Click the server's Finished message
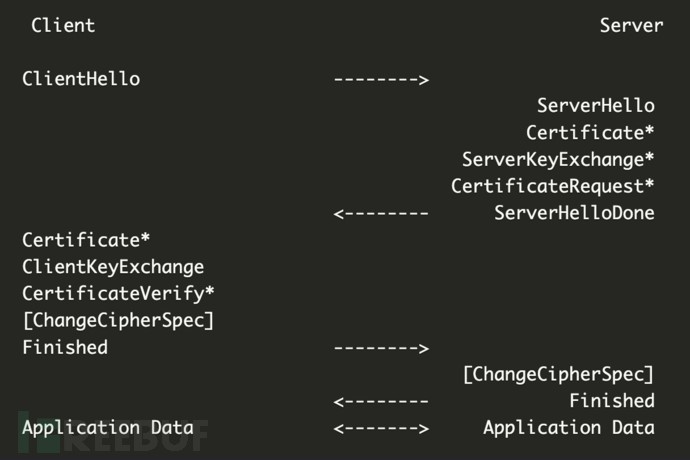Screen dimensions: 690x460 tap(612, 401)
